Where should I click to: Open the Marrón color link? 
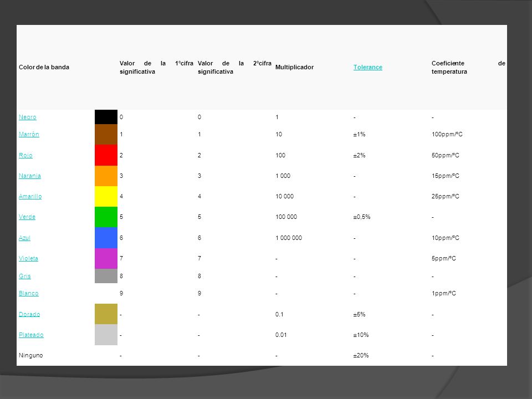(29, 134)
